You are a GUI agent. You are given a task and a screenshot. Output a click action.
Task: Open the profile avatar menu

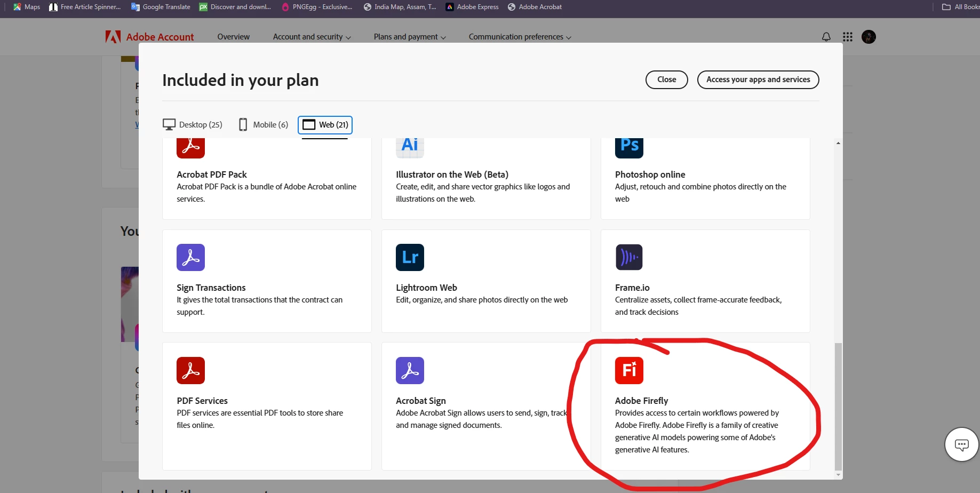point(869,37)
